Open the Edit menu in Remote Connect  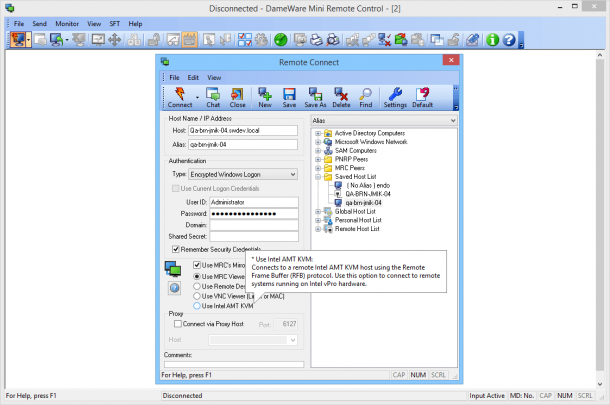[193, 77]
